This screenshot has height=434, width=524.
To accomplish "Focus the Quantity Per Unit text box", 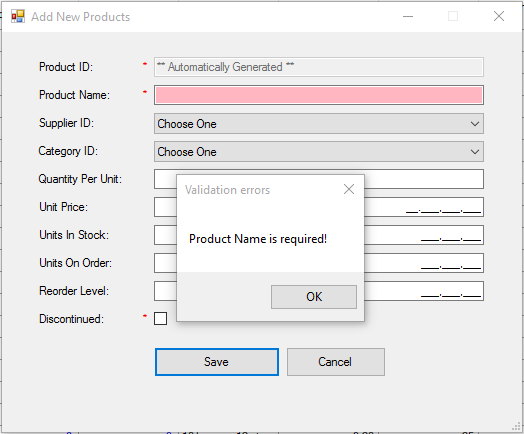I will pyautogui.click(x=424, y=179).
